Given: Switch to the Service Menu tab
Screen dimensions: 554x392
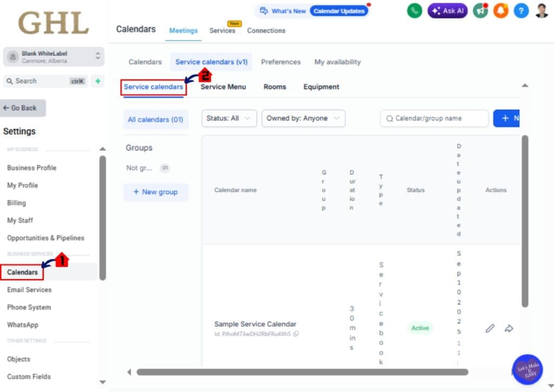Looking at the screenshot, I should pyautogui.click(x=224, y=87).
